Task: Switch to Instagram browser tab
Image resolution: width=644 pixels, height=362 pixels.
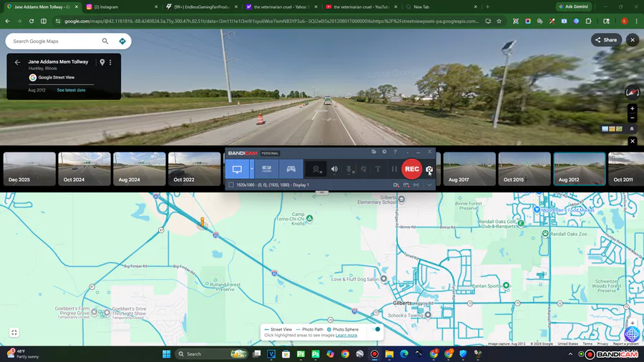Action: [x=122, y=7]
